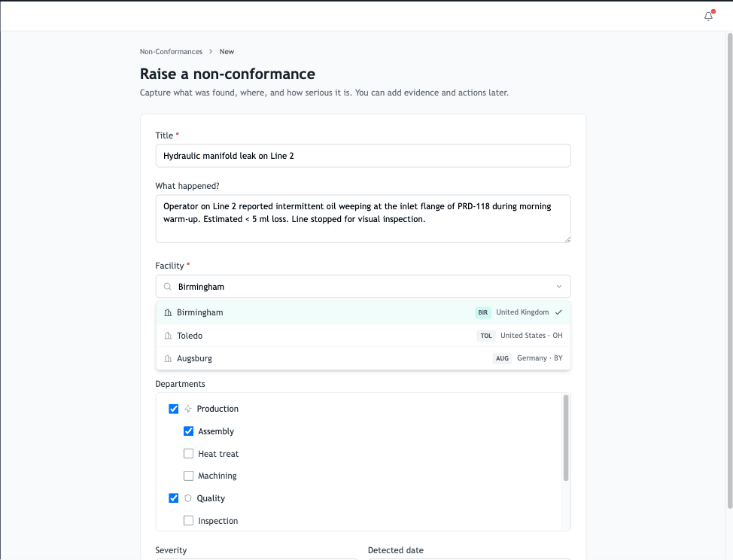
Task: Click the Production department sparkle icon
Action: pyautogui.click(x=188, y=409)
